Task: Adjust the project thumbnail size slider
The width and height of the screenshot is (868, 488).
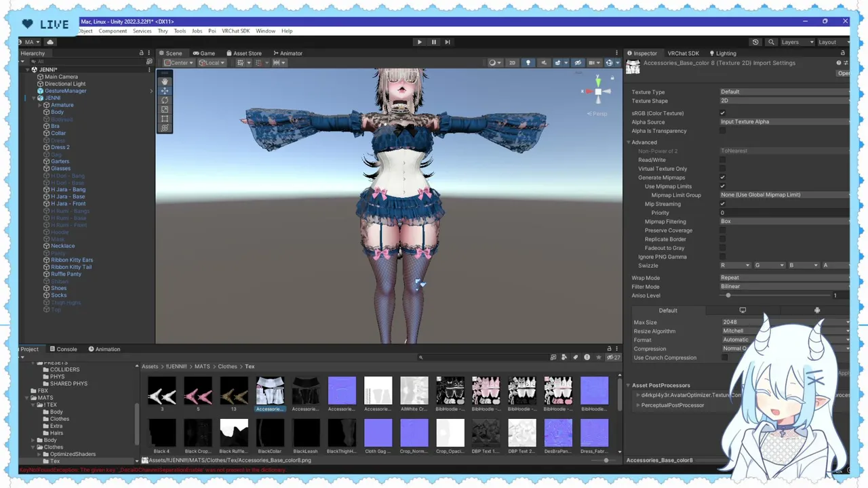Action: pos(606,460)
